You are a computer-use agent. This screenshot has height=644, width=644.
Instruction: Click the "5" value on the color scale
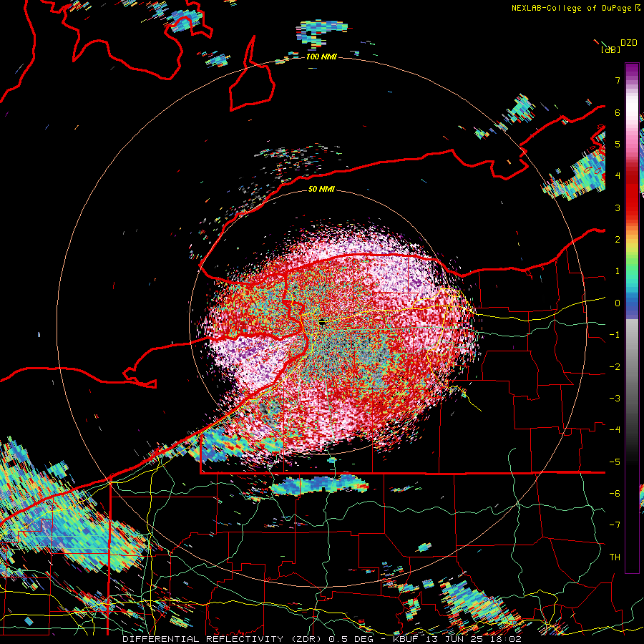tap(618, 144)
